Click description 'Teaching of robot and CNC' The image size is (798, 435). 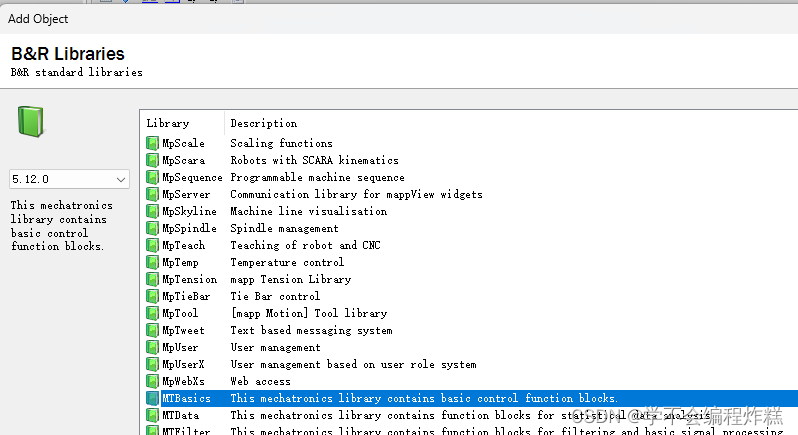305,245
